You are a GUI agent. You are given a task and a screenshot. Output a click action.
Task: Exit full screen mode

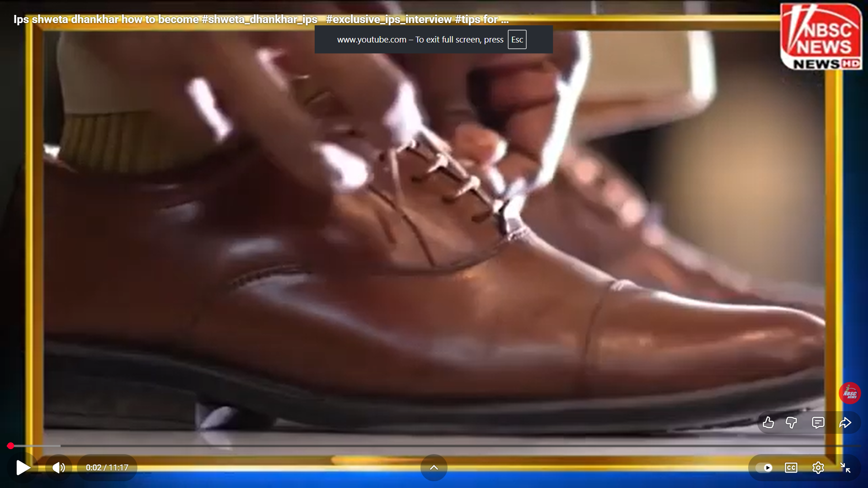[x=845, y=468]
